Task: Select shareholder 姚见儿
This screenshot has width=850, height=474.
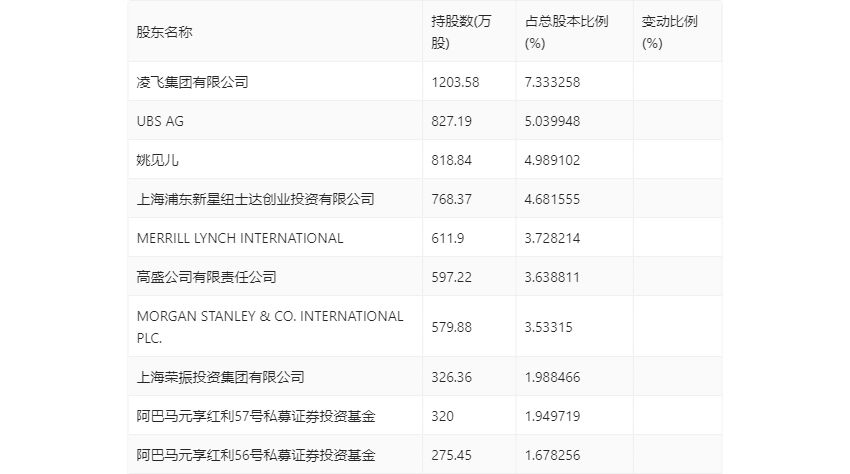Action: pos(157,160)
